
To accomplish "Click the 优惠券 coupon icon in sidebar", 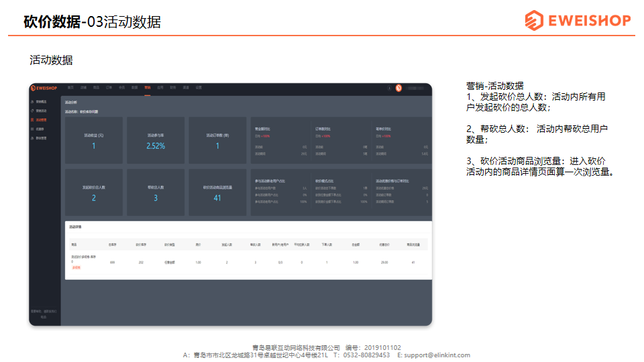I will point(32,129).
